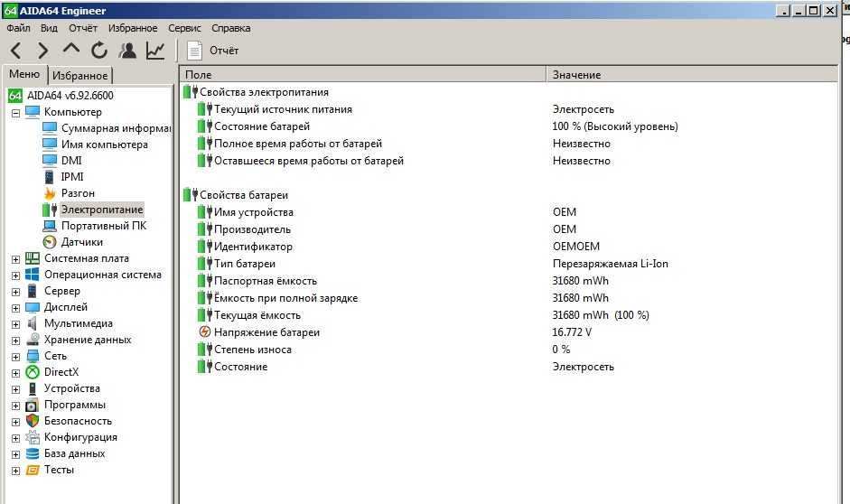Screen dimensions: 850x504
Task: Open the user-silhouette toolbar icon
Action: (127, 51)
